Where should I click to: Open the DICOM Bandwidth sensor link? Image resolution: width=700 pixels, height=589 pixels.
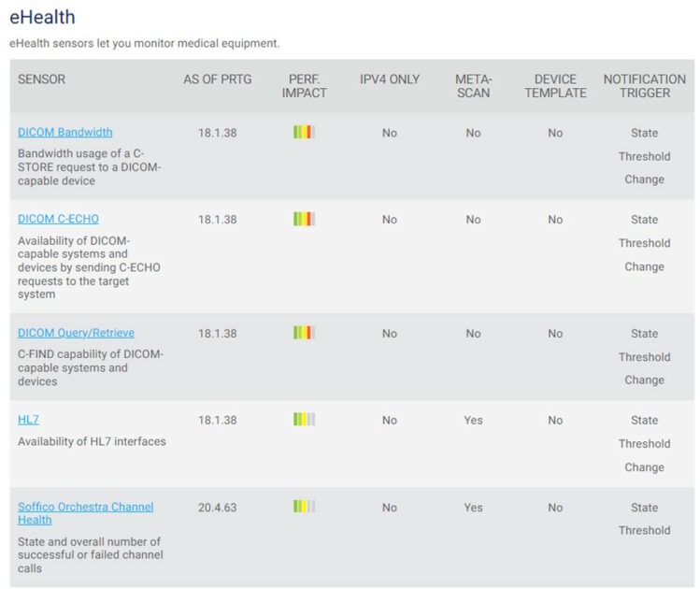pos(64,133)
